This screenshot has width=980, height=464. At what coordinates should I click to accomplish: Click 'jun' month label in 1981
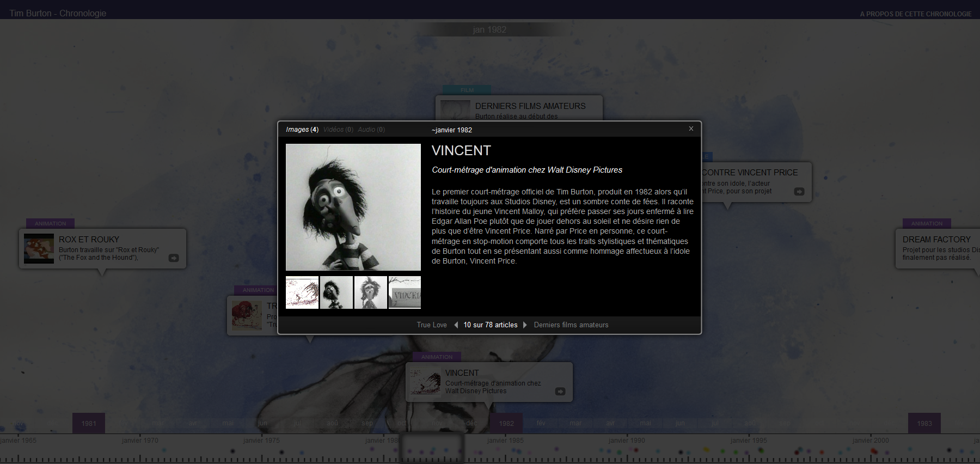(x=262, y=423)
